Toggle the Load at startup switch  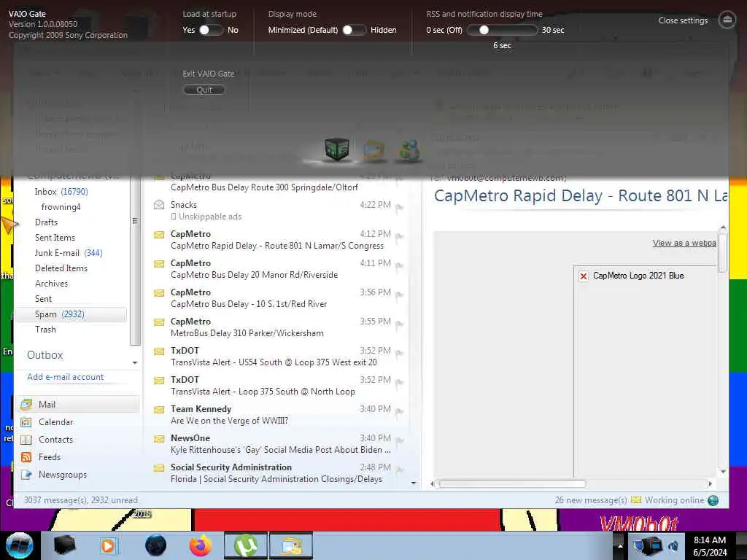coord(211,30)
